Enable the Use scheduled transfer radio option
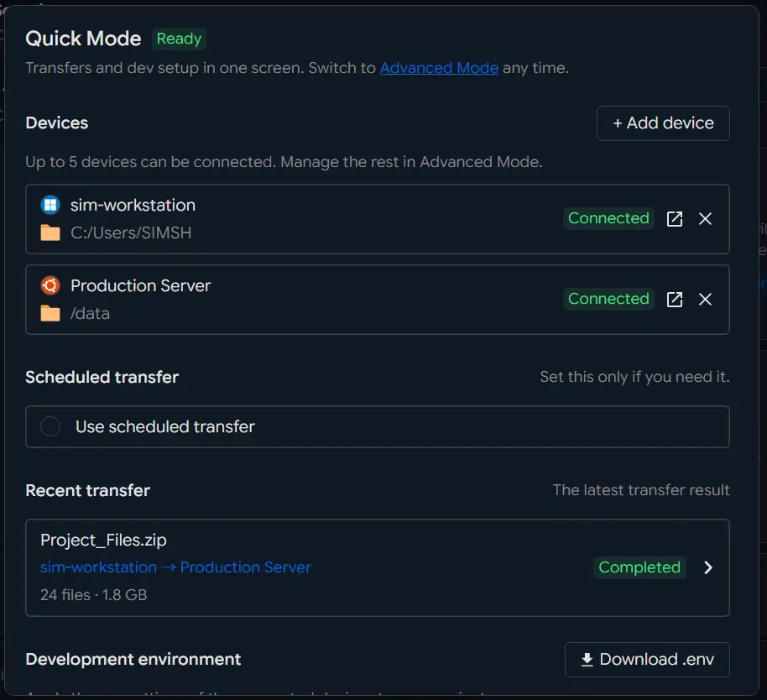The width and height of the screenshot is (767, 700). [50, 426]
